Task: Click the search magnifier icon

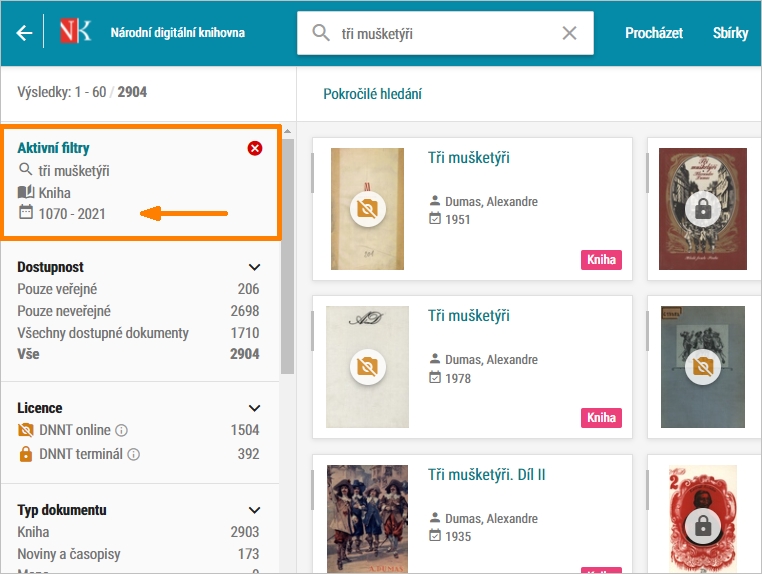Action: [321, 33]
